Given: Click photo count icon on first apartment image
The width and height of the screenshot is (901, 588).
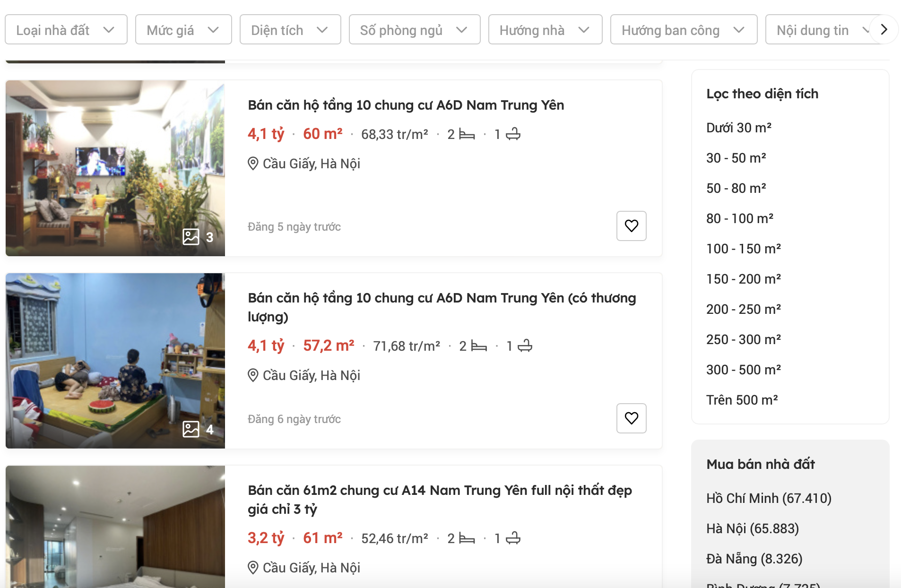Looking at the screenshot, I should [x=191, y=237].
